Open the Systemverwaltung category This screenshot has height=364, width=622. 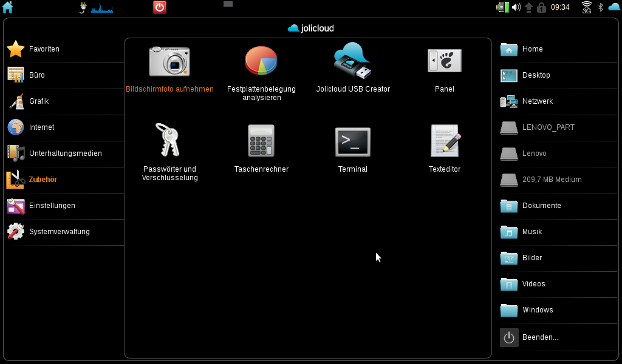65,232
